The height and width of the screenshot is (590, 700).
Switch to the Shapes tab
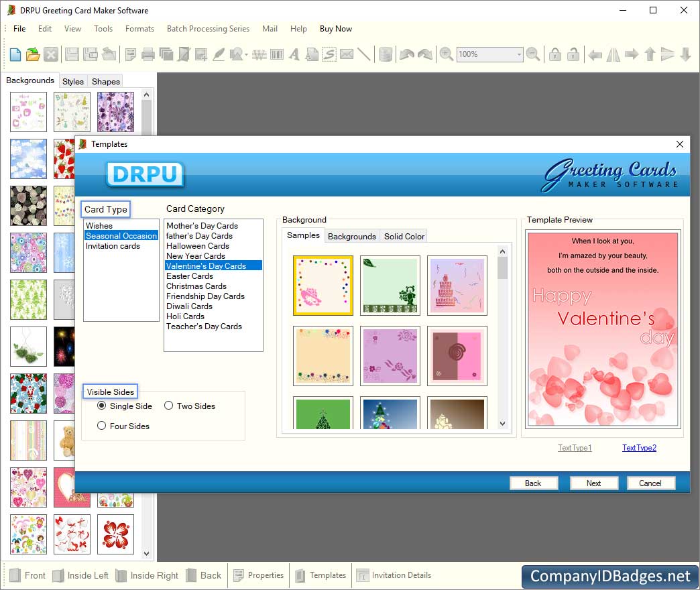point(106,81)
